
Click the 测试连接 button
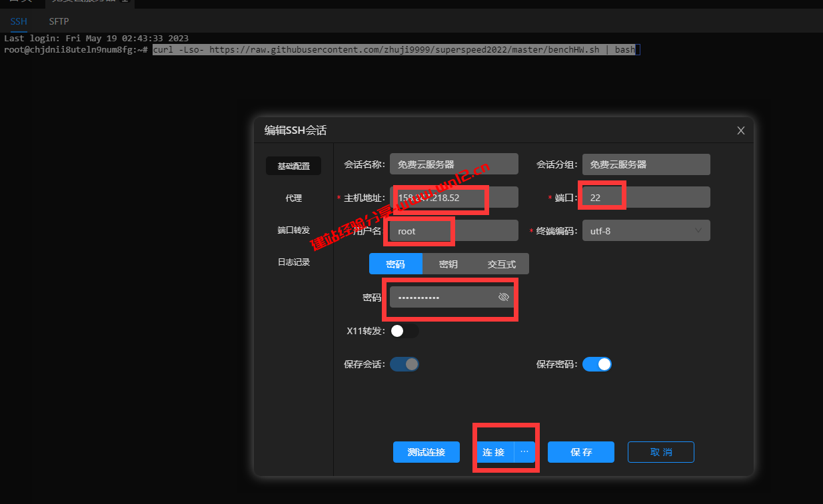pyautogui.click(x=426, y=452)
